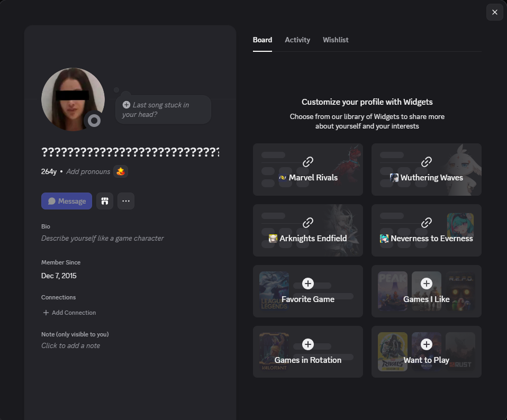This screenshot has height=420, width=507.
Task: Click the 'Customize your profile with Widgets' heading
Action: [367, 102]
